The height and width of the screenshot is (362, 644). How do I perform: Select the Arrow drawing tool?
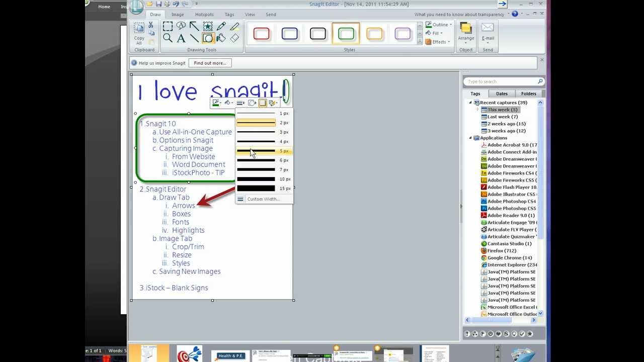coord(194,27)
